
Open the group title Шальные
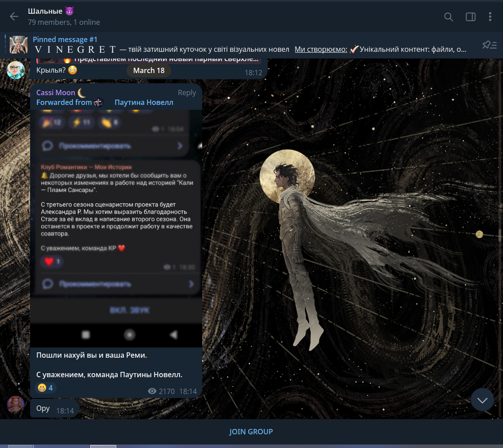click(x=51, y=11)
